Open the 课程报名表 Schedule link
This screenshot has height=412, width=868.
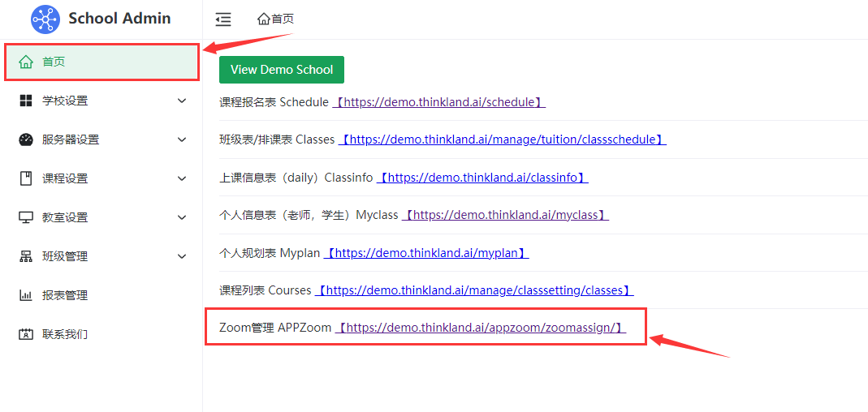pyautogui.click(x=438, y=102)
